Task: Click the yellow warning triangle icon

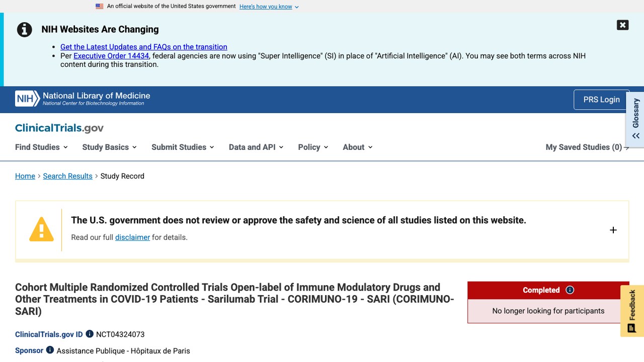Action: 41,230
